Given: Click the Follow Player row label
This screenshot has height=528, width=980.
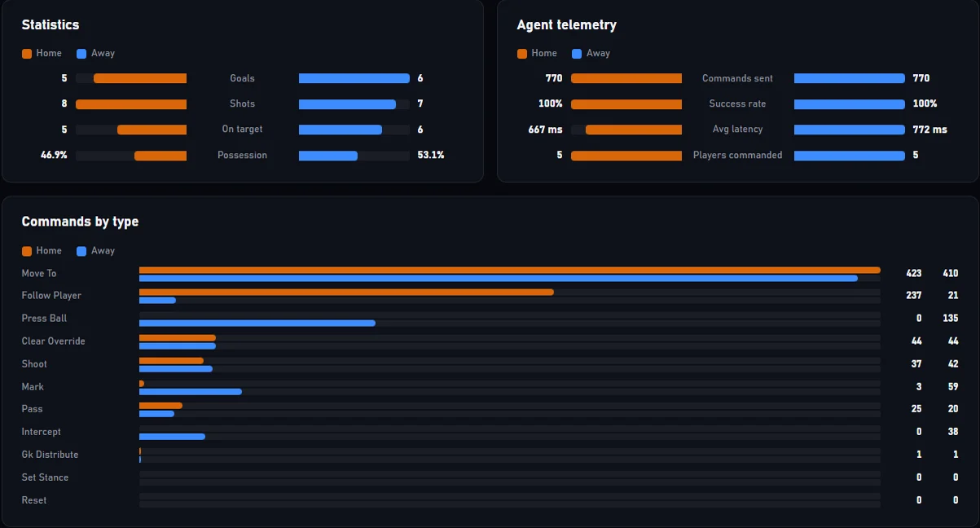Looking at the screenshot, I should [51, 296].
